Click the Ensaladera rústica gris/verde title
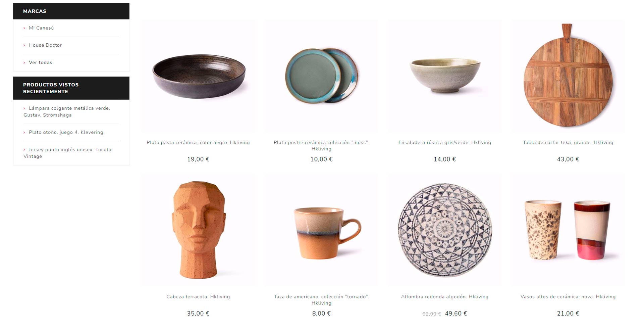This screenshot has width=644, height=328. click(x=445, y=142)
